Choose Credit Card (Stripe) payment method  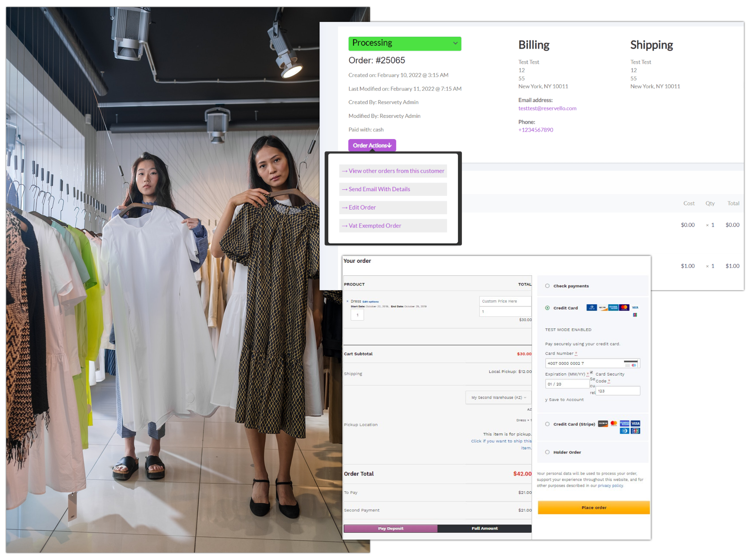[547, 424]
